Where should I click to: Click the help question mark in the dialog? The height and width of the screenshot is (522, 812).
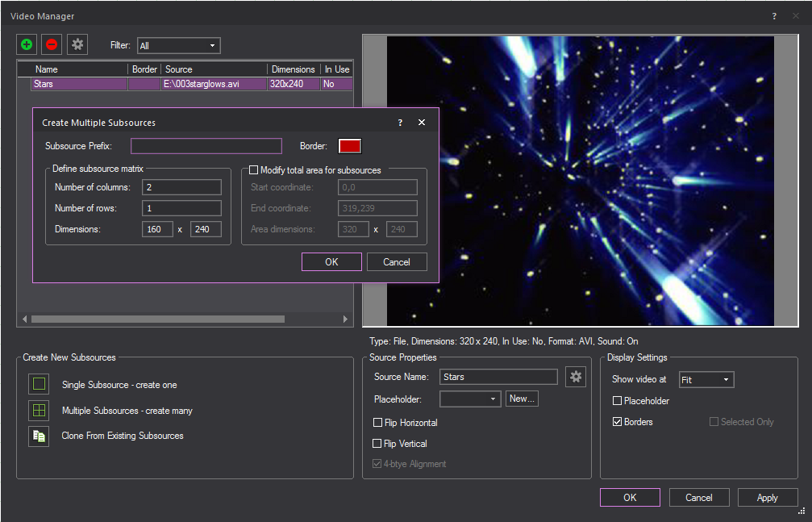(x=399, y=123)
